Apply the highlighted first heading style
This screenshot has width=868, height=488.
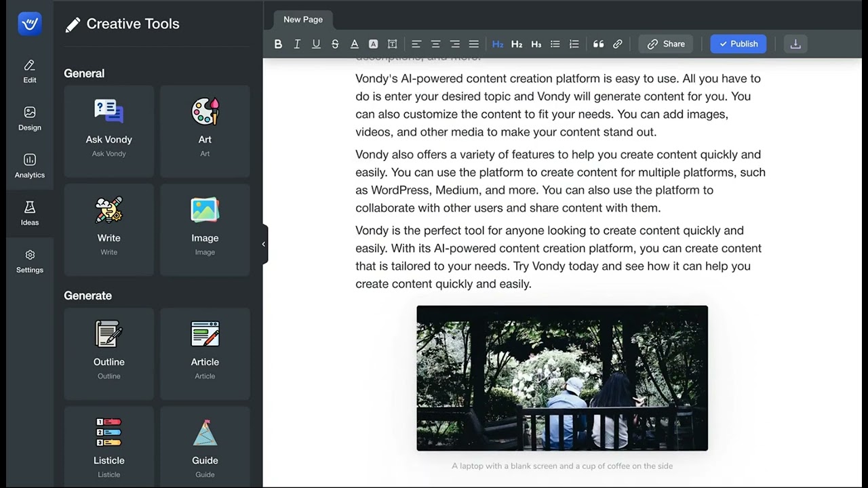coord(498,44)
